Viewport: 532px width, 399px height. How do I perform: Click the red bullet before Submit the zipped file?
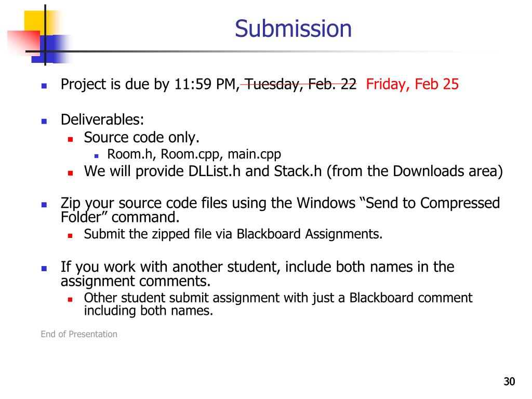click(70, 236)
